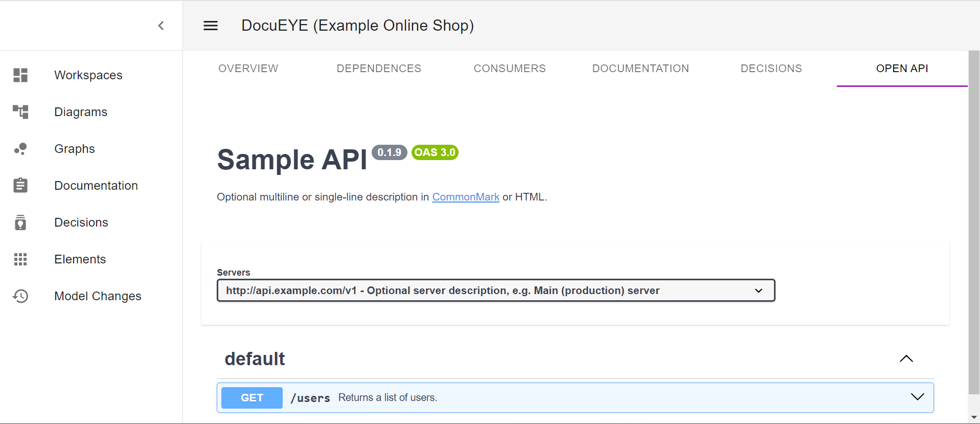Collapse sidebar with the left chevron

coord(161,26)
